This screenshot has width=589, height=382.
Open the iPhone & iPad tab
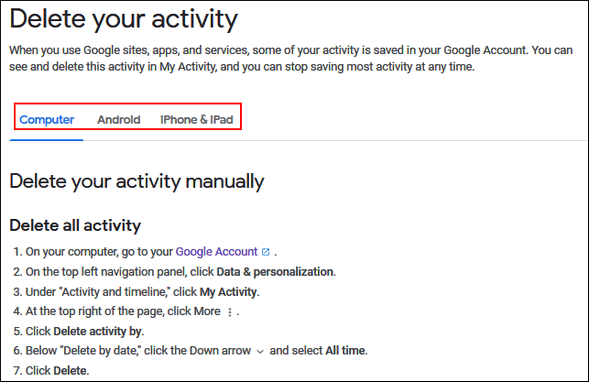(x=196, y=119)
